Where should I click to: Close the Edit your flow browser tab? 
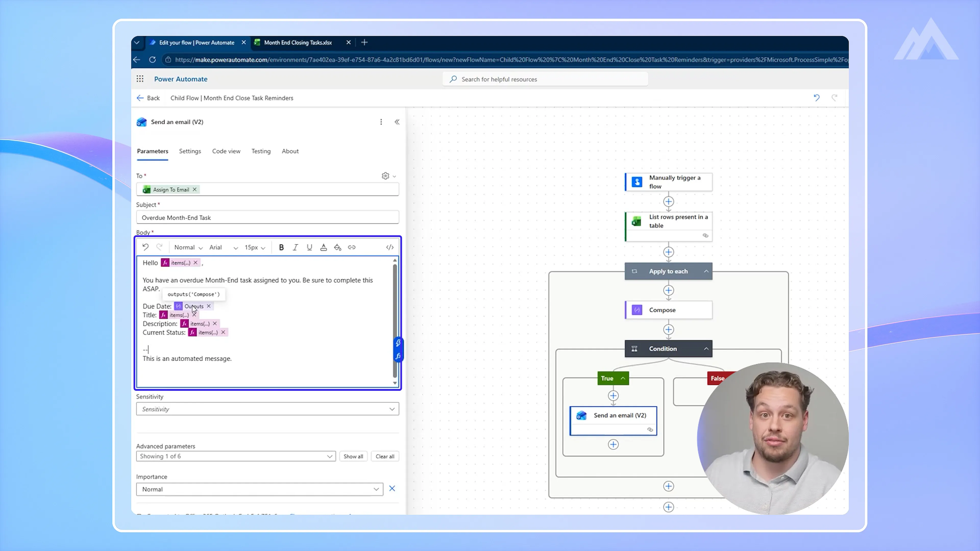coord(243,42)
